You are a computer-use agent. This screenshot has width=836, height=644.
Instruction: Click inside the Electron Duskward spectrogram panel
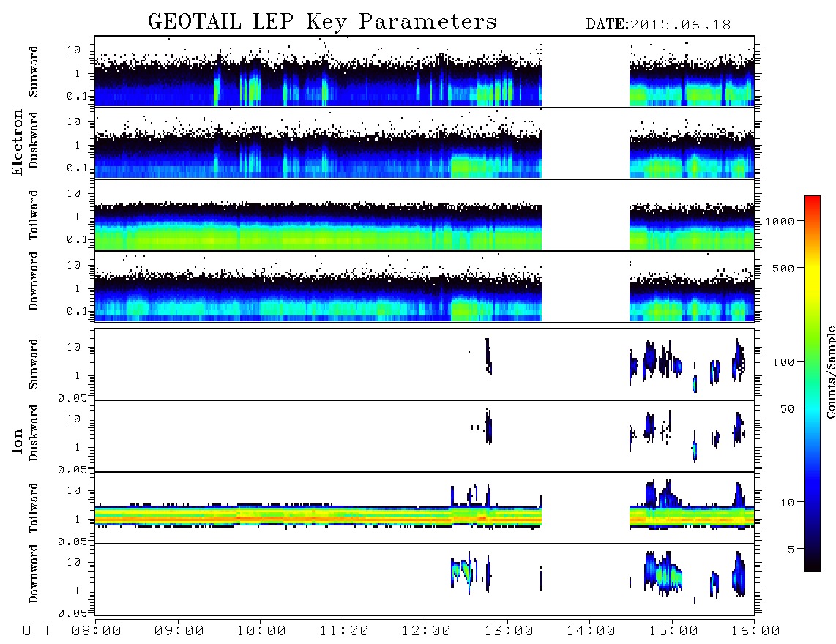[x=425, y=143]
